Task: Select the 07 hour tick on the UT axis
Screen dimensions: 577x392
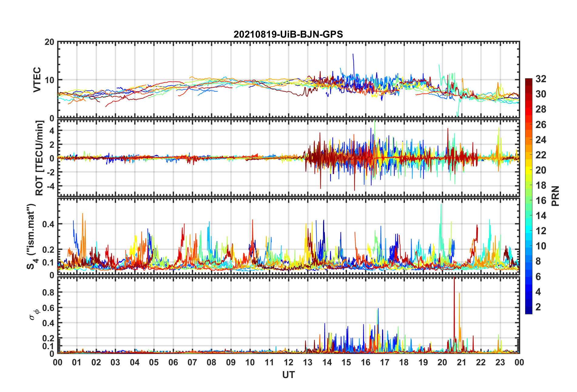Action: [192, 362]
